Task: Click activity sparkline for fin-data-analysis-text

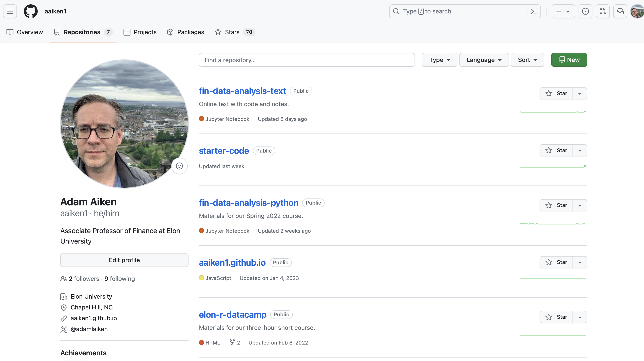Action: coord(553,112)
